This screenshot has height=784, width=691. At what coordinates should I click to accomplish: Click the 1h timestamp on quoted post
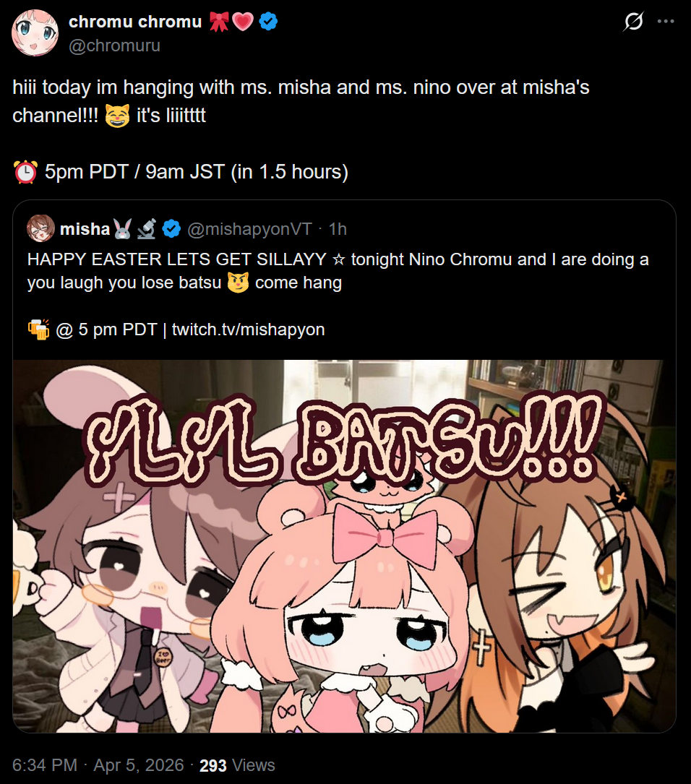(x=338, y=229)
